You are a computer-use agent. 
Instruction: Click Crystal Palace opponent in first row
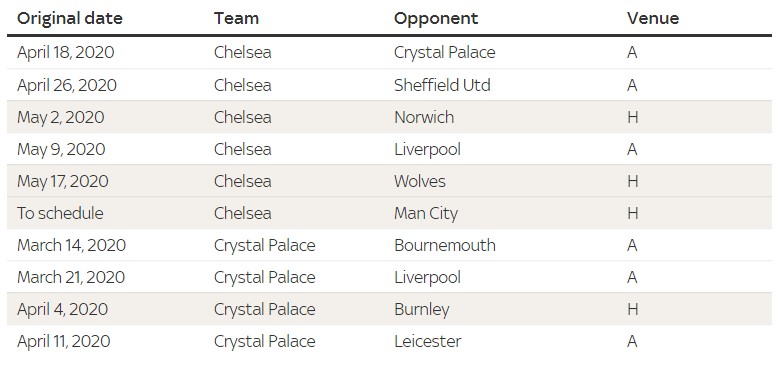coord(445,53)
